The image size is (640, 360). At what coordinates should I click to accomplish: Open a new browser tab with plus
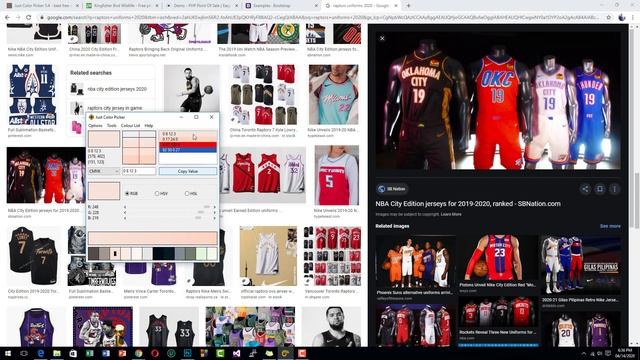[x=408, y=6]
